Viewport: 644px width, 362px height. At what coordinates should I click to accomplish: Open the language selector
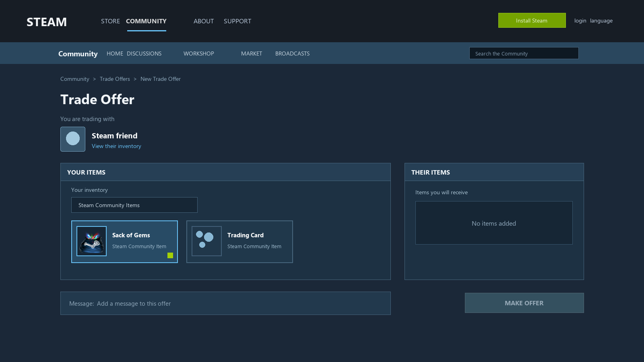pos(601,21)
